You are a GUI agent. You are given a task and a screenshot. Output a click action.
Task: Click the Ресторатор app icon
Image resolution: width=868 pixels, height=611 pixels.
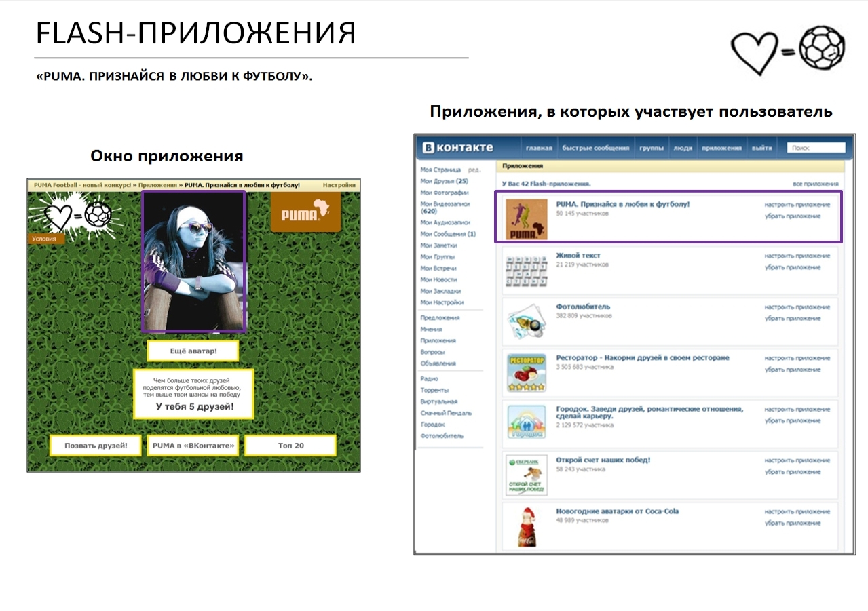pyautogui.click(x=527, y=373)
